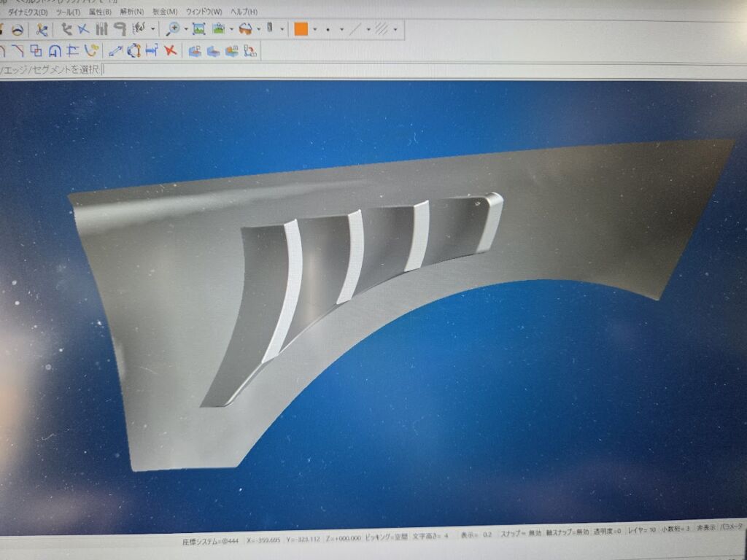
Task: Expand the zoom tool dropdown arrow
Action: click(x=185, y=30)
